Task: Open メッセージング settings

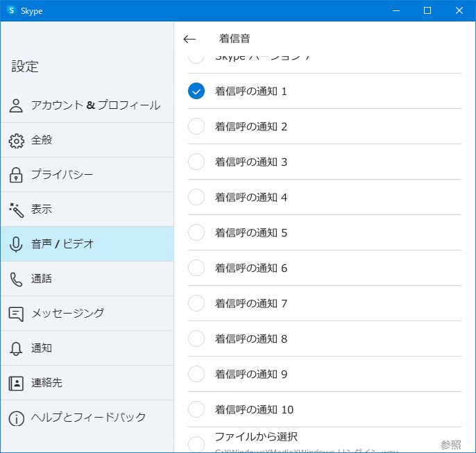Action: point(87,313)
